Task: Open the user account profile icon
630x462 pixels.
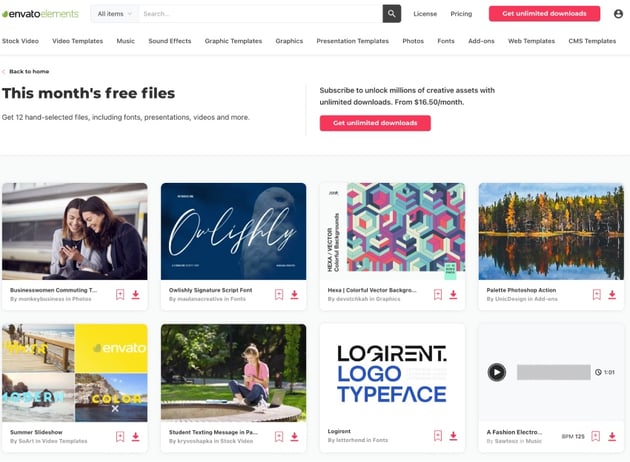Action: coord(618,14)
